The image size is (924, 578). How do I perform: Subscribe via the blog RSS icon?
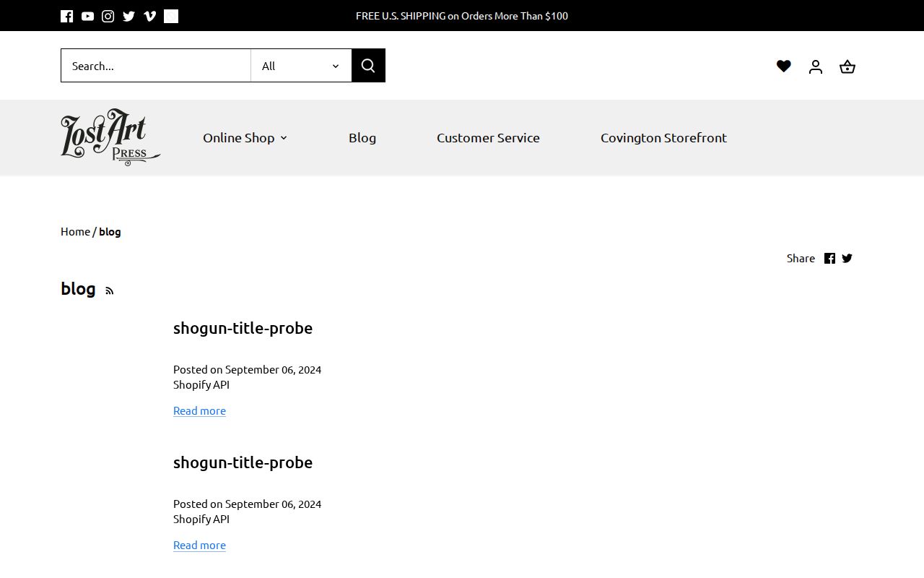pos(109,290)
